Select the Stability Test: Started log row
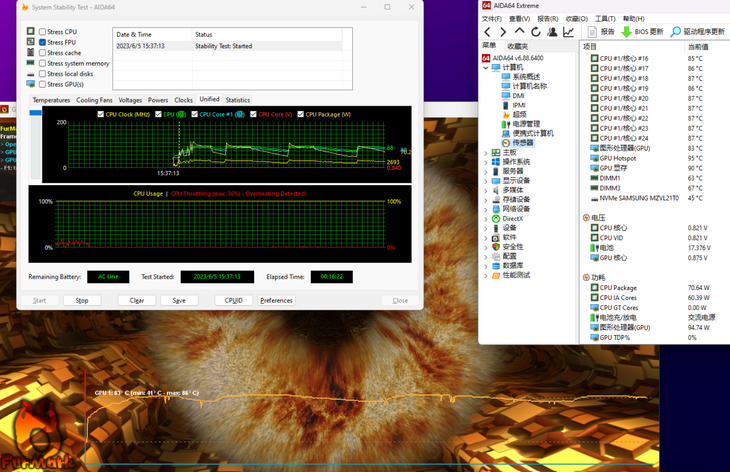Screen dimensions: 730x472 (228, 46)
